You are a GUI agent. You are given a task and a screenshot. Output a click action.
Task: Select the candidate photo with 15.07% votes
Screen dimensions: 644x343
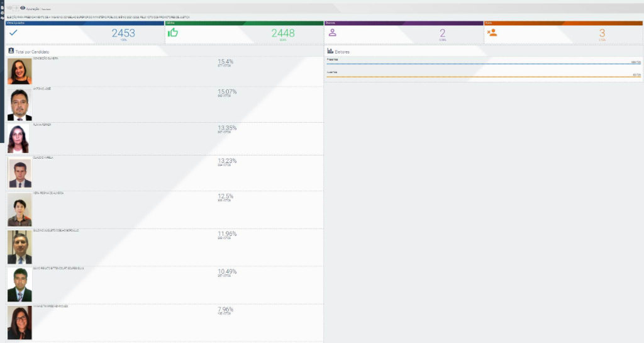coord(19,104)
